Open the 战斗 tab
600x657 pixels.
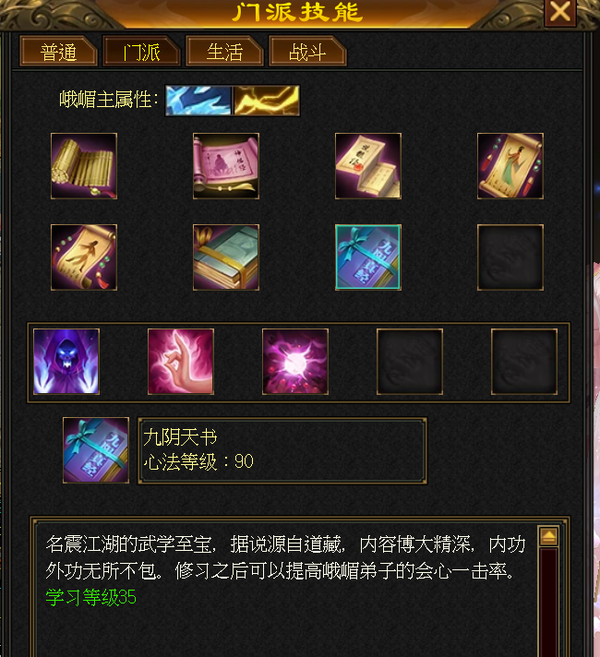click(x=308, y=52)
